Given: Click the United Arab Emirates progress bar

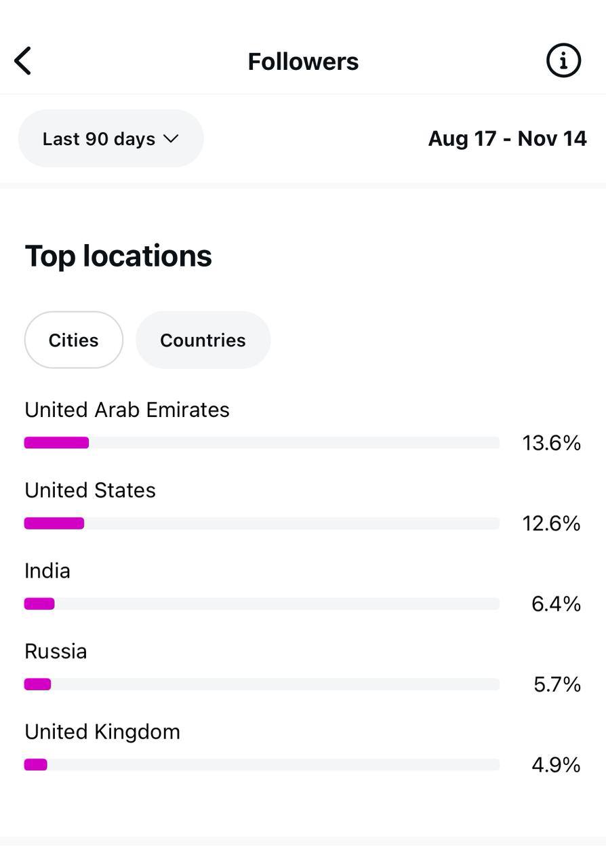Looking at the screenshot, I should click(262, 443).
